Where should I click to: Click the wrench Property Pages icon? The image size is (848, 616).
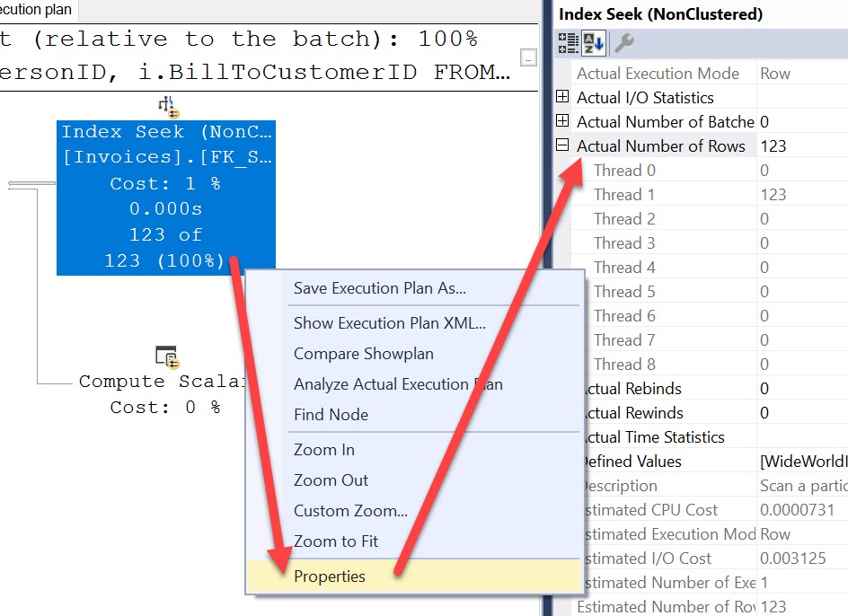coord(624,43)
